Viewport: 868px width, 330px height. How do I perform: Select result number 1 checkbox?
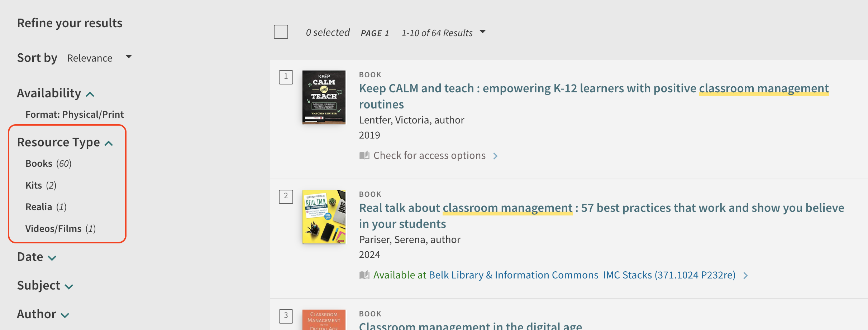(286, 77)
